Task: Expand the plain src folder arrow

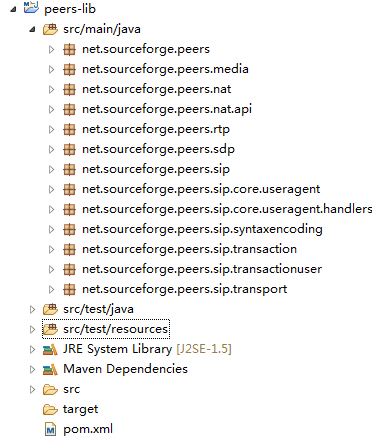Action: [32, 390]
